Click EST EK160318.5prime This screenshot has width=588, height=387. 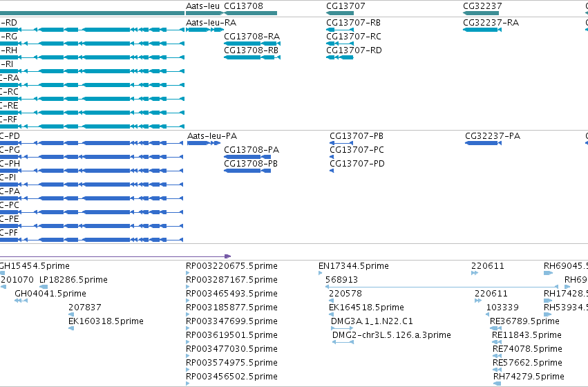click(71, 328)
